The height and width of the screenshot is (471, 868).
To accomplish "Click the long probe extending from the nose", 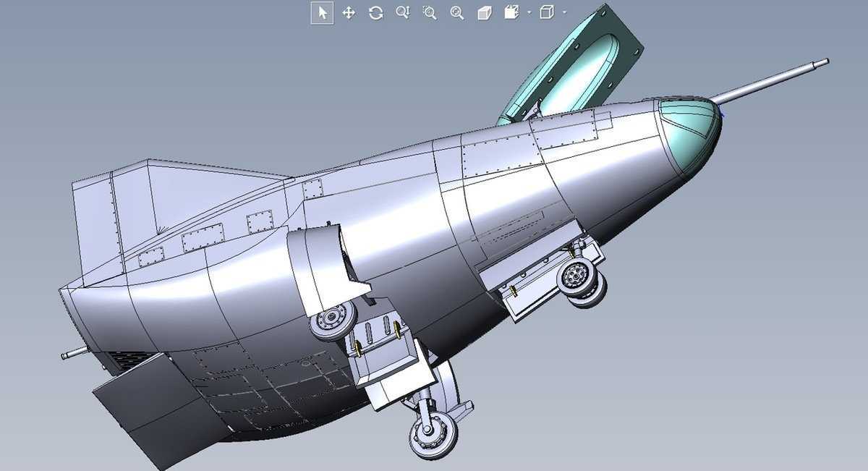I will 774,79.
